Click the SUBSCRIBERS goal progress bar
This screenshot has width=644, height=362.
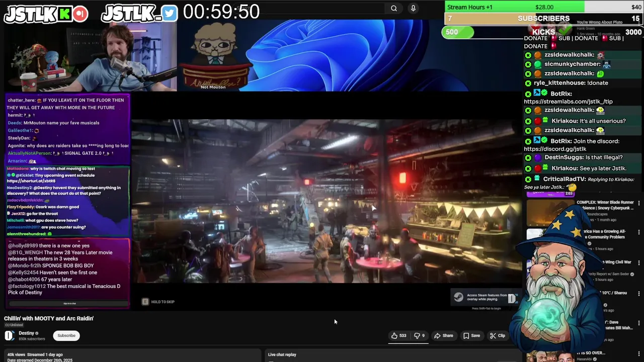click(544, 19)
